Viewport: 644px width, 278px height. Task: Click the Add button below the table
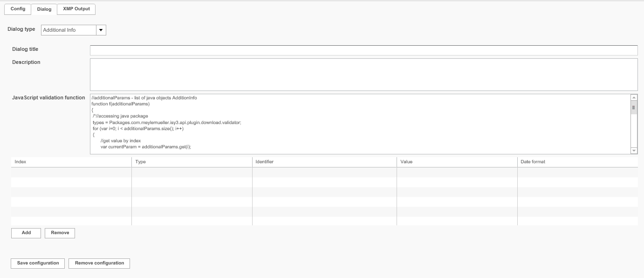tap(26, 233)
